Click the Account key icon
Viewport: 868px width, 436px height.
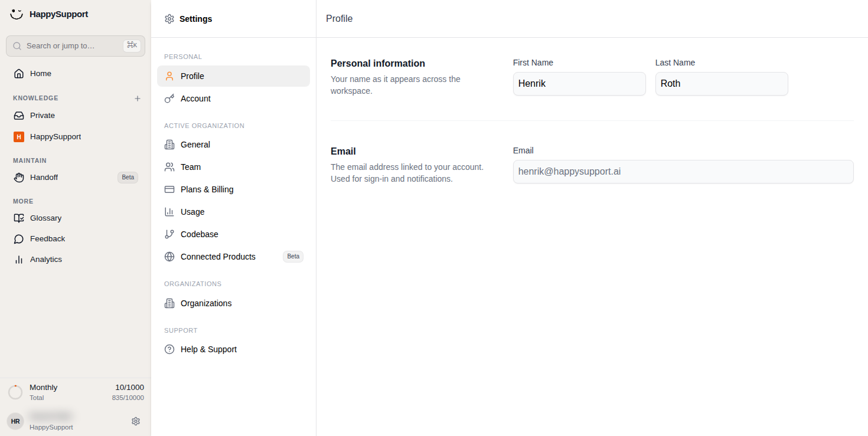click(169, 99)
